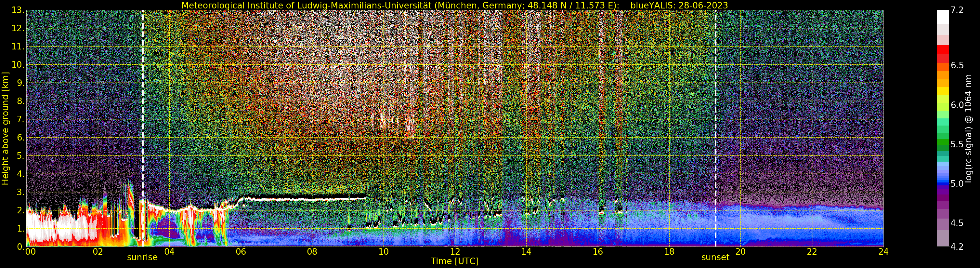Viewport: 980px width, 268px height.
Task: Click the 'Height above ground [km]' axis label
Action: coord(5,128)
